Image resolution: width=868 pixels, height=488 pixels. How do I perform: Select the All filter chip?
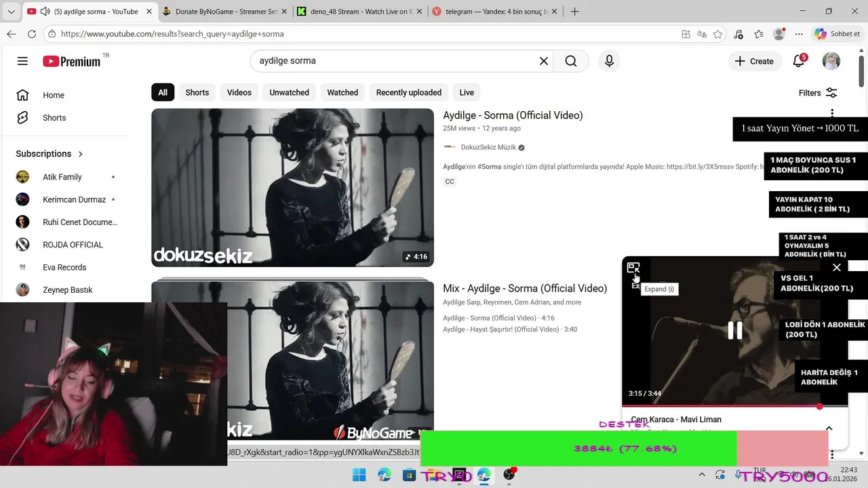pos(163,93)
